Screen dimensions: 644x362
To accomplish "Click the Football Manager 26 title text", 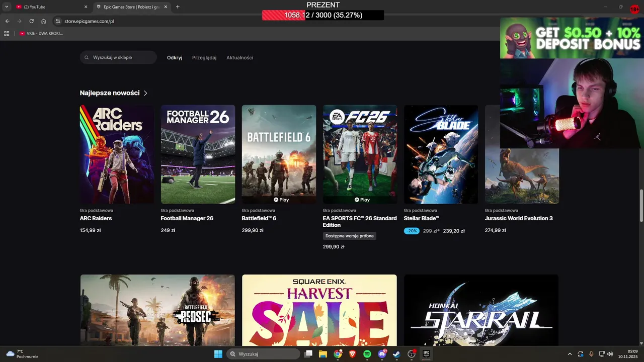I will [187, 218].
